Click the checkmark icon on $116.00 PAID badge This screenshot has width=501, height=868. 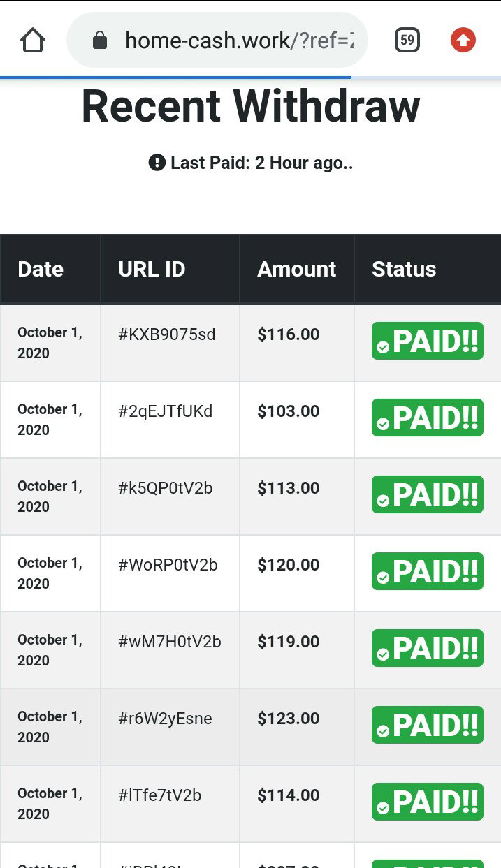pos(383,347)
